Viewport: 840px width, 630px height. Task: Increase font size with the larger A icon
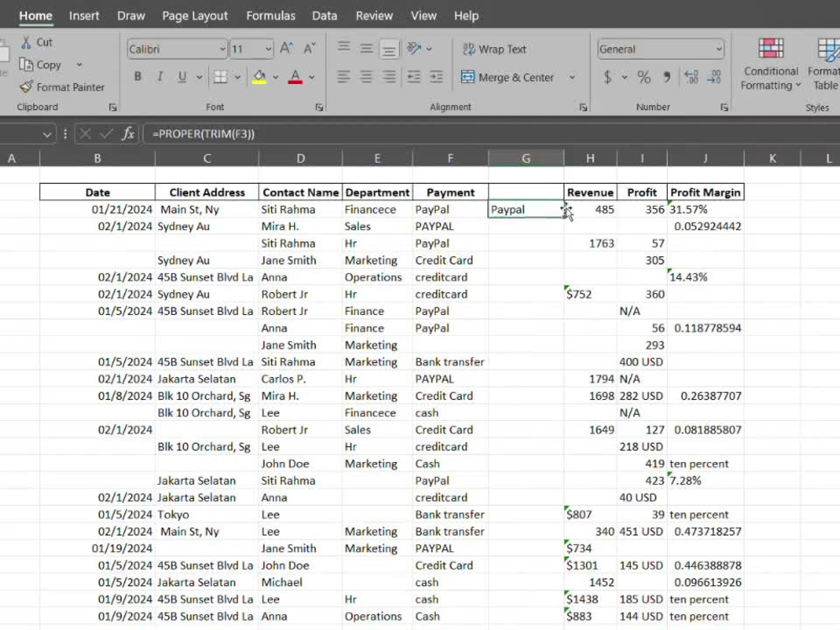286,49
